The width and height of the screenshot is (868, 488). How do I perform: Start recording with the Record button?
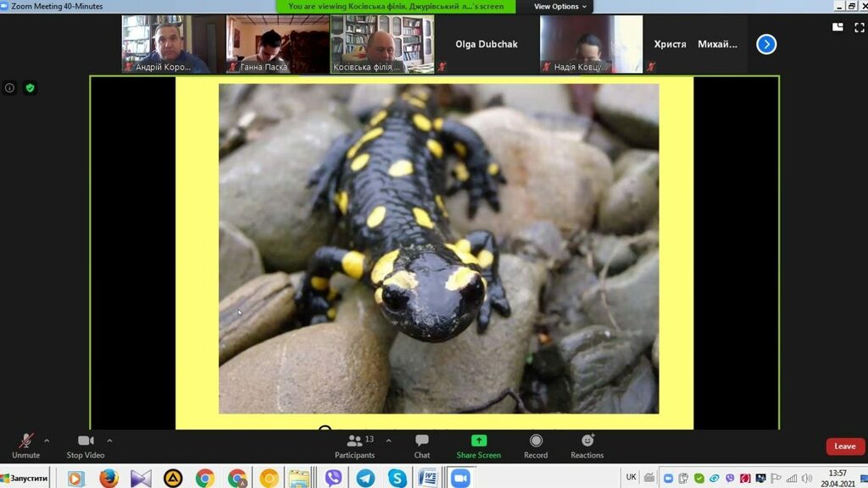536,446
